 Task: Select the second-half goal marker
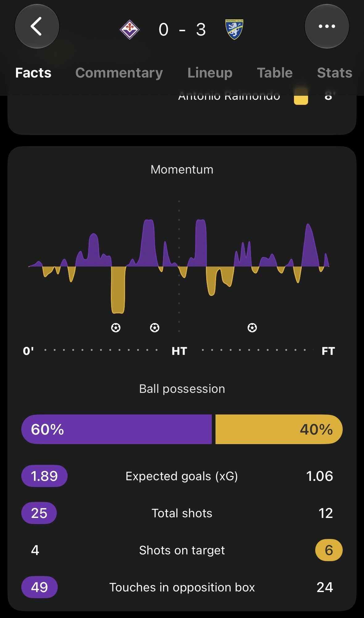point(252,328)
